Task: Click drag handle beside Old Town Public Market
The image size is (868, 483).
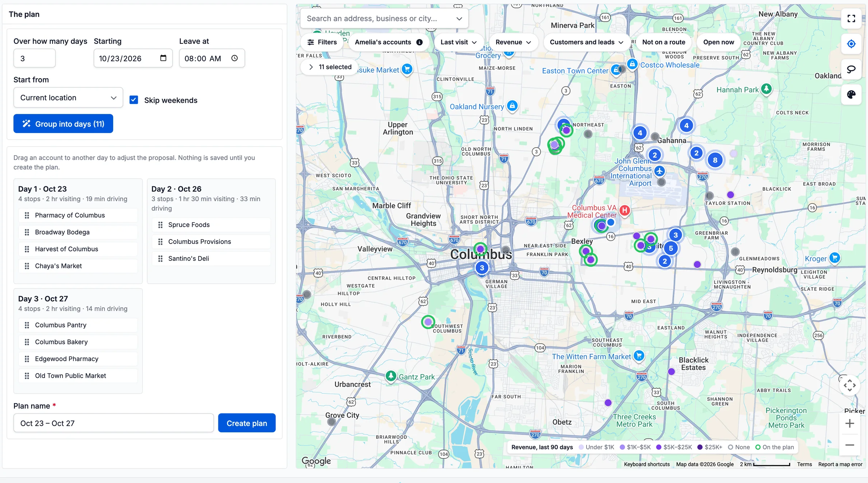Action: [27, 376]
